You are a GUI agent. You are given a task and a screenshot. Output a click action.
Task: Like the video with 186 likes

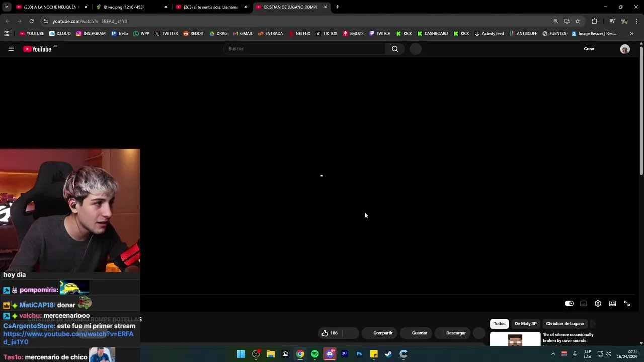point(330,333)
